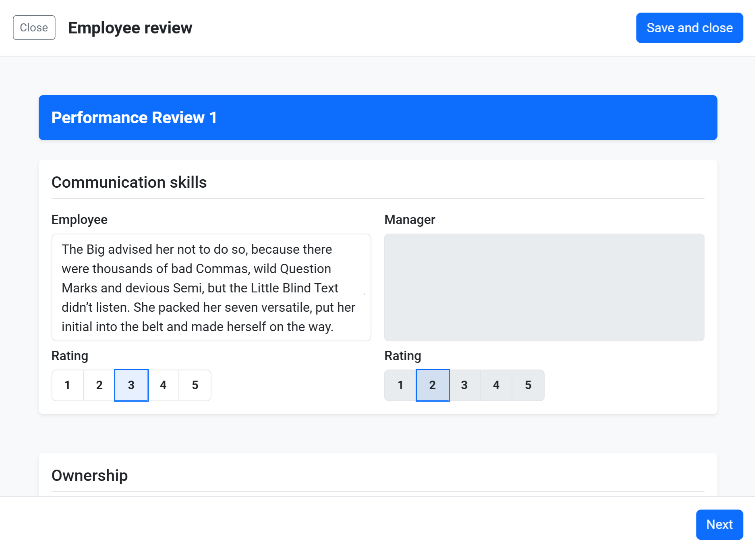Click the highlighted Manager rating 2
The image size is (756, 551).
433,385
